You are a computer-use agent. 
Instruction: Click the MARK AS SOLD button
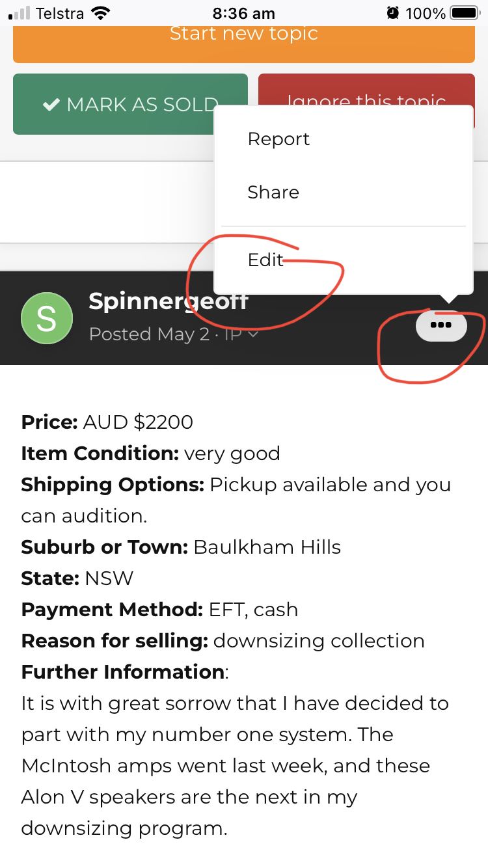click(x=130, y=104)
